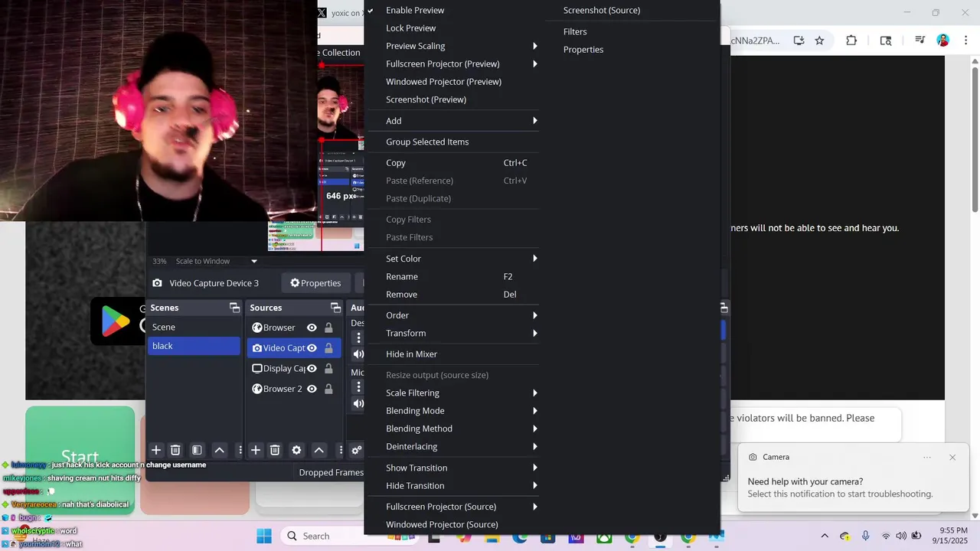980x551 pixels.
Task: Remove the selected source with the Sources trash icon
Action: [x=275, y=450]
